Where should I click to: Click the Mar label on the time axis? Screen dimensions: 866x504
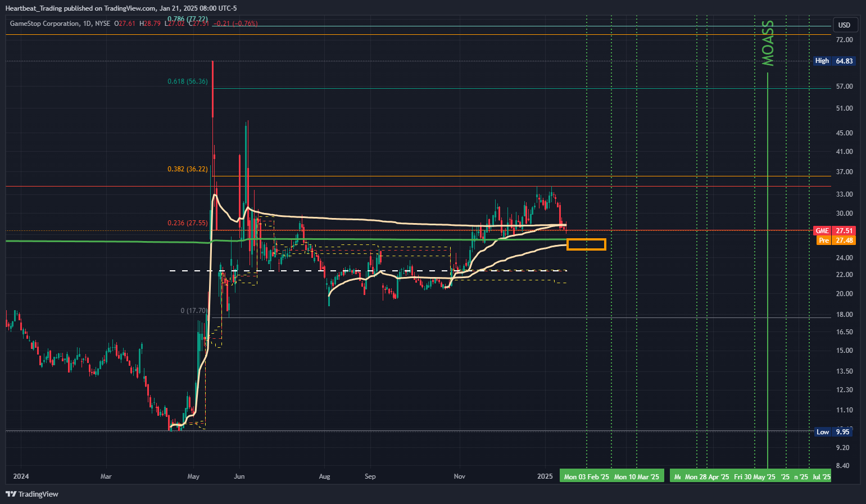coord(106,476)
